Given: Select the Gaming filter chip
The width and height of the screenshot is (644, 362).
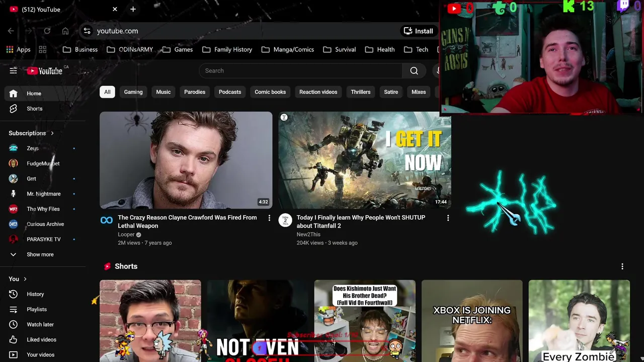Looking at the screenshot, I should (x=133, y=92).
